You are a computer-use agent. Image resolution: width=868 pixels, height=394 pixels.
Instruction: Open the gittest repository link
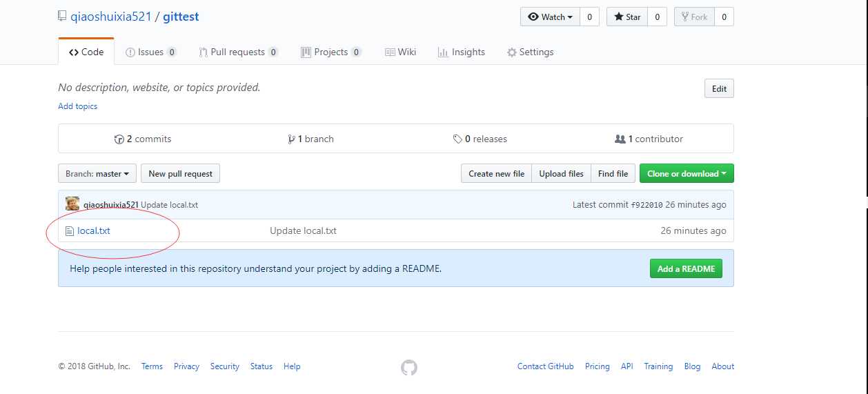tap(181, 17)
